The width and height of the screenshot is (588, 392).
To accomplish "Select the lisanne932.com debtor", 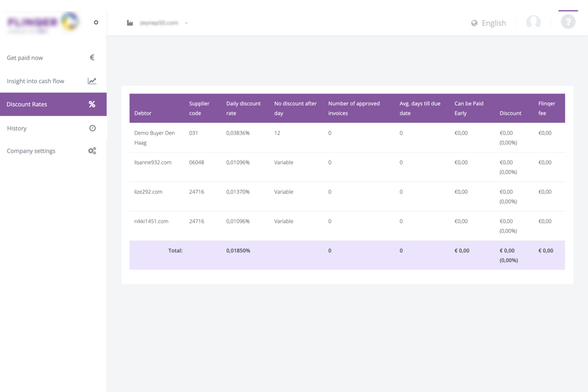I will (153, 162).
